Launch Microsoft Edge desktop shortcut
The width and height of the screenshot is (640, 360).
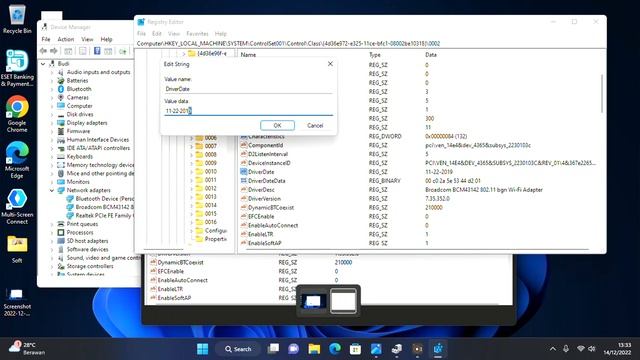point(17,160)
